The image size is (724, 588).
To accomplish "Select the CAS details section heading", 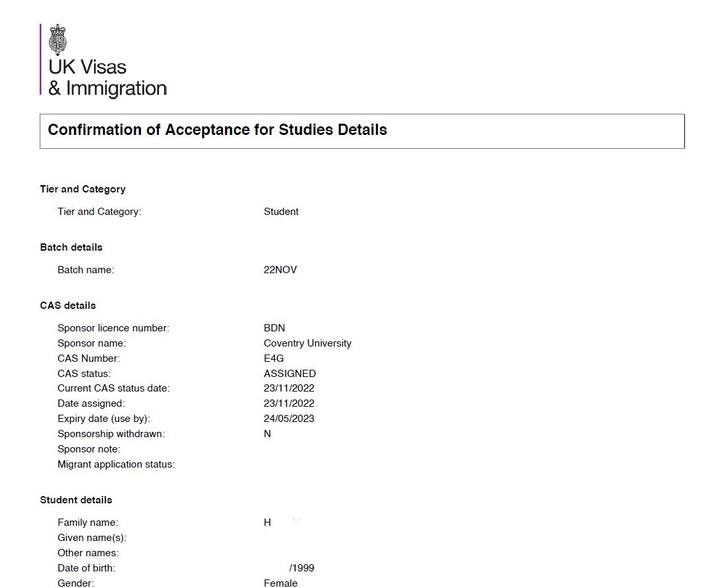I will (68, 306).
